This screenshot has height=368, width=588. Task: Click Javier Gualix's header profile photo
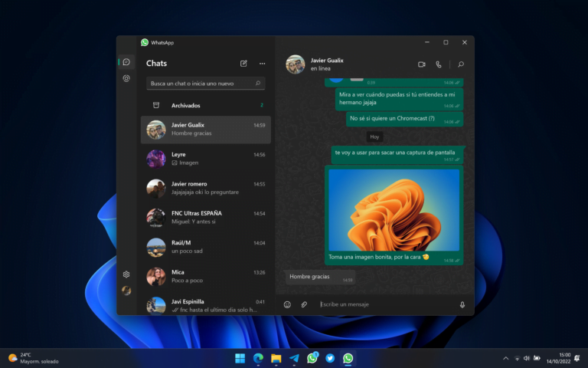click(295, 64)
